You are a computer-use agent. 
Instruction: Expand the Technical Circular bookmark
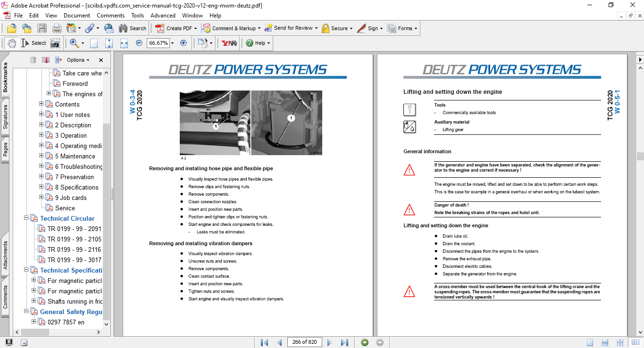pyautogui.click(x=27, y=218)
